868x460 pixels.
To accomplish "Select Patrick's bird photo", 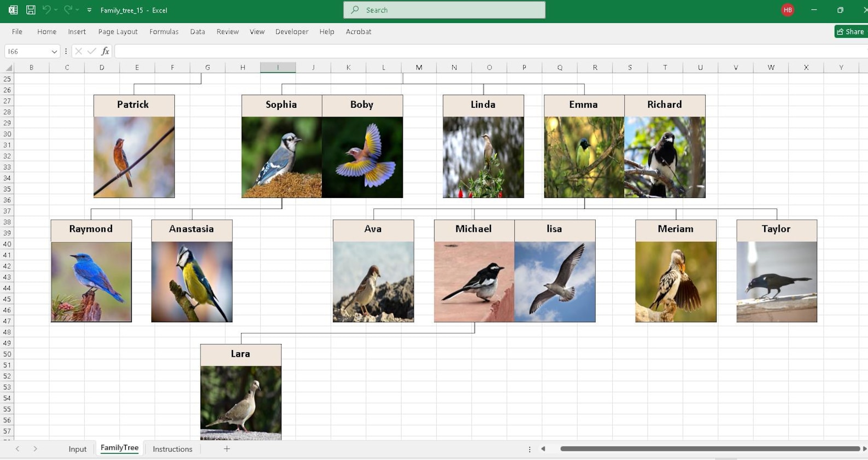I will point(134,157).
